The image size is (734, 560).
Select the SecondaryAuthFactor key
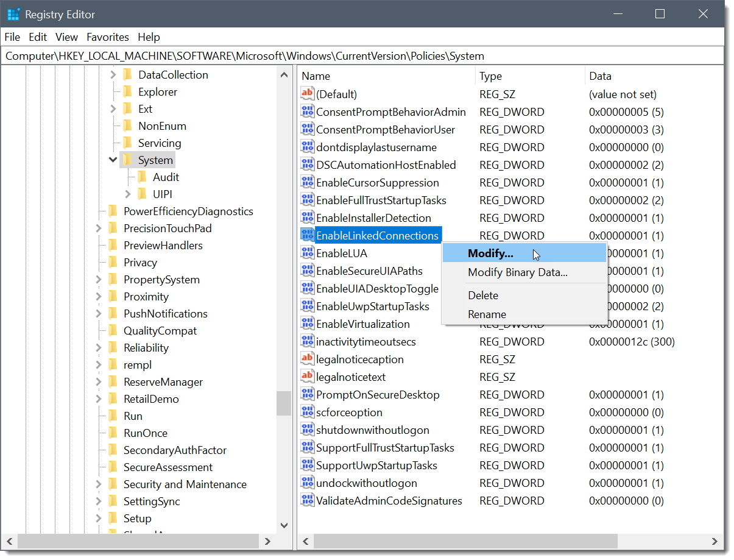175,450
